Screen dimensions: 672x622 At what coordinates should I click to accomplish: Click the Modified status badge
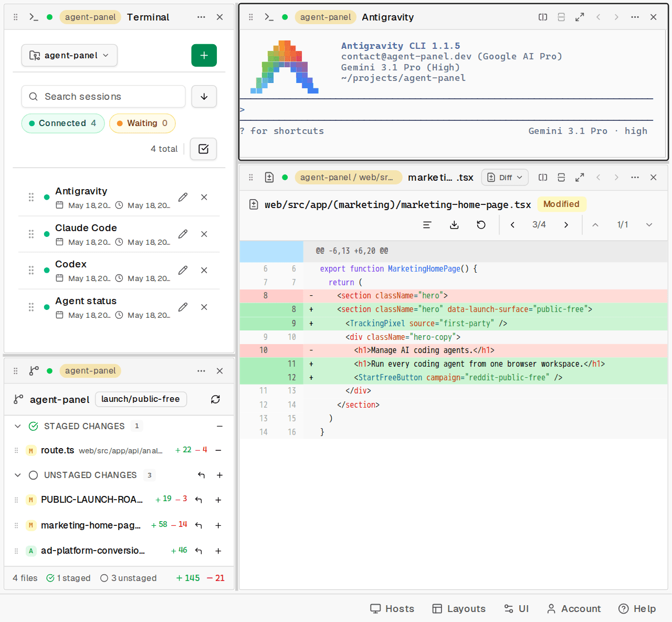[561, 204]
